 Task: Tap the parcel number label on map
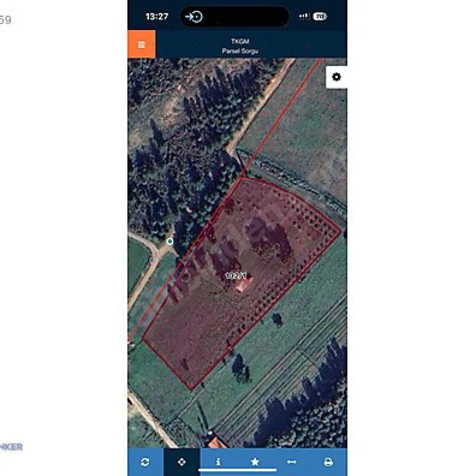point(236,276)
